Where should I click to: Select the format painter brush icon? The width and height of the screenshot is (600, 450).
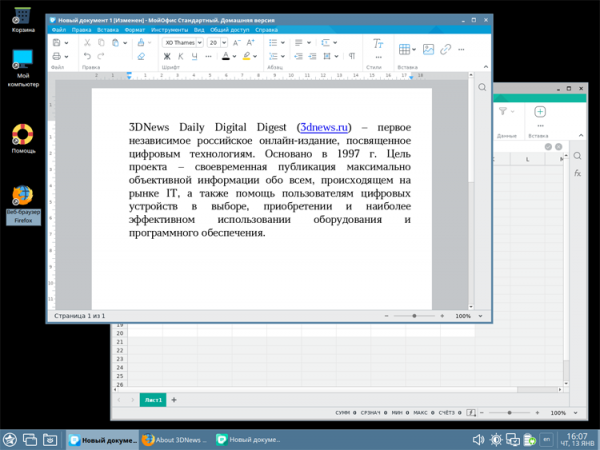click(x=141, y=42)
